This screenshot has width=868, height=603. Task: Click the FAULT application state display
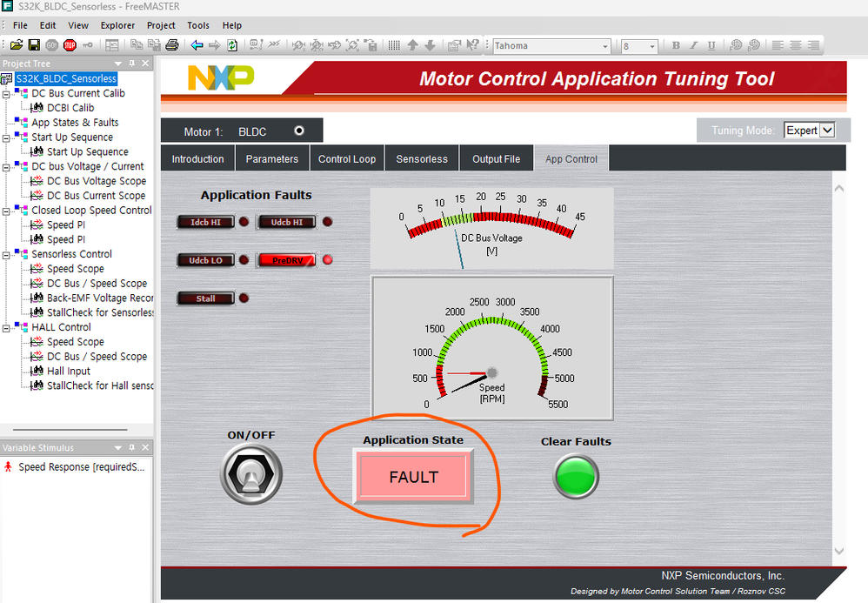click(413, 477)
